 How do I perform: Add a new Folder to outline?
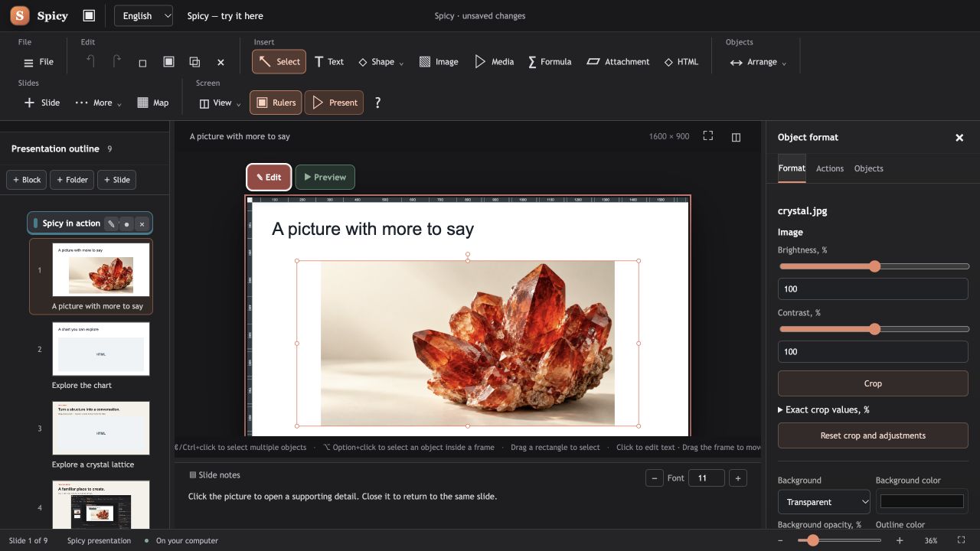click(x=71, y=180)
